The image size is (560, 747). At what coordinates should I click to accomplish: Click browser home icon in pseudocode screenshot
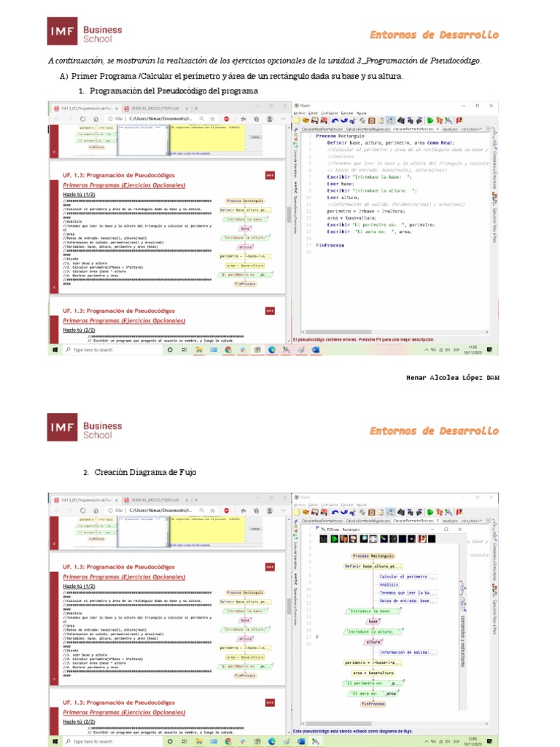pyautogui.click(x=96, y=119)
